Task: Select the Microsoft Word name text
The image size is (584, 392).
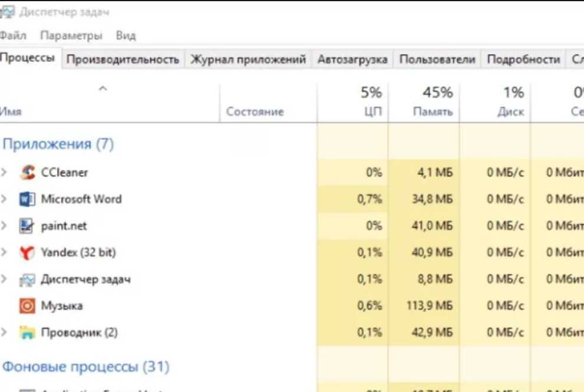Action: (81, 199)
